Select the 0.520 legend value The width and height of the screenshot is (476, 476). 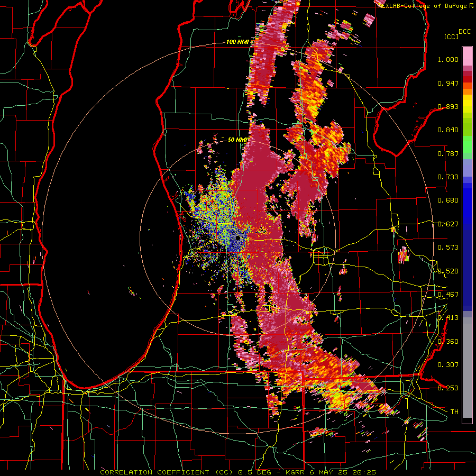(x=448, y=271)
